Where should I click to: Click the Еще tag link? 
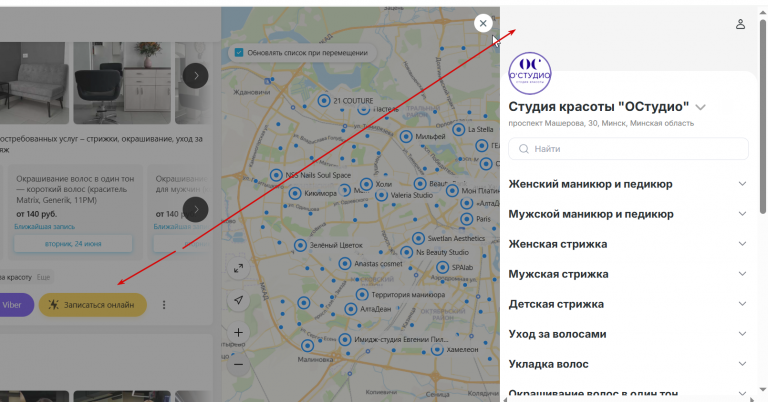[43, 277]
